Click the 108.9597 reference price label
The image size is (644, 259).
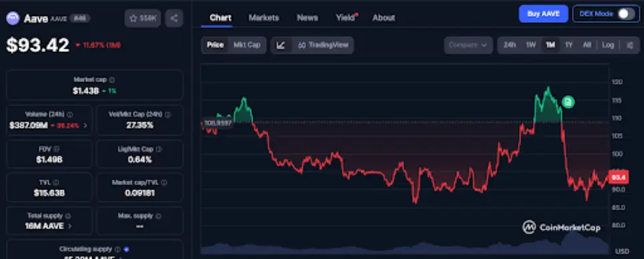point(217,123)
